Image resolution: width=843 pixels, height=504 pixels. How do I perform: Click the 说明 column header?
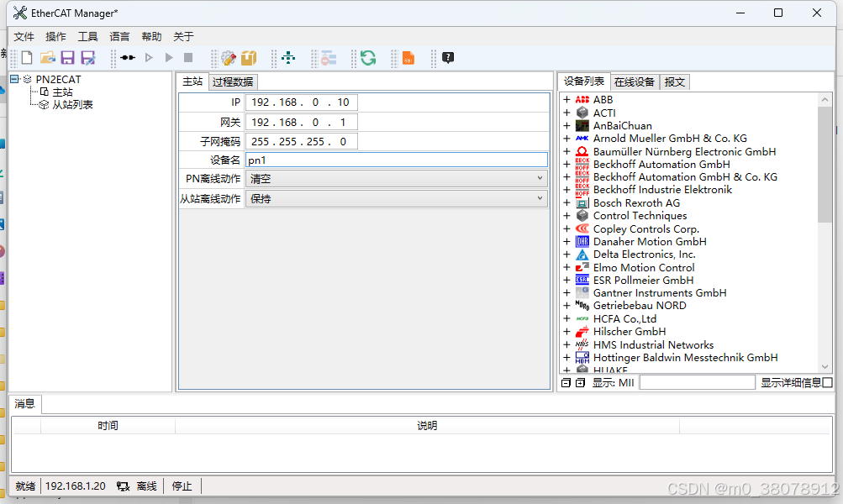tap(427, 426)
